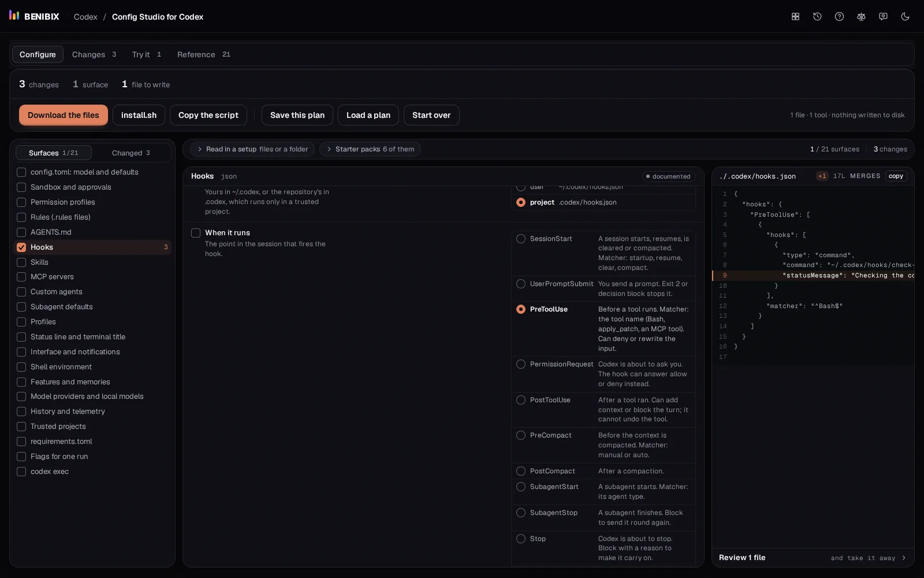
Task: Select the statusMessage line in code
Action: pos(813,276)
